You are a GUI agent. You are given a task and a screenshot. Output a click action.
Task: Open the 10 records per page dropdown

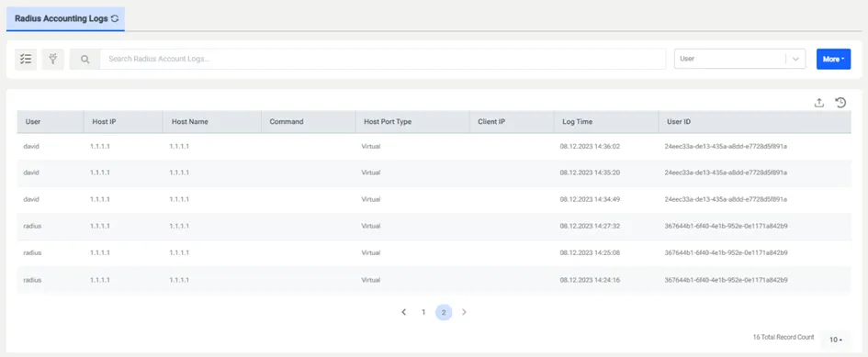(835, 340)
